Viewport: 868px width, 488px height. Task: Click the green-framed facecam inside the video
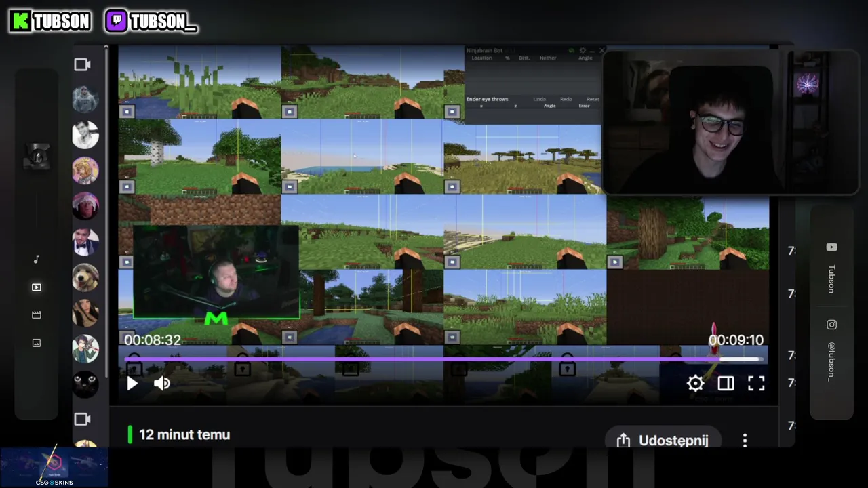(x=216, y=272)
